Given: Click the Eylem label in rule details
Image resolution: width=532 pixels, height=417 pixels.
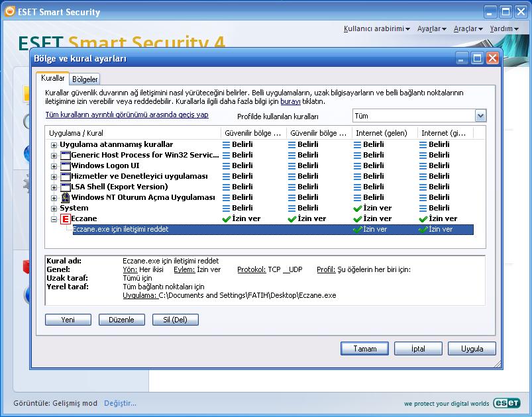Looking at the screenshot, I should [x=184, y=270].
